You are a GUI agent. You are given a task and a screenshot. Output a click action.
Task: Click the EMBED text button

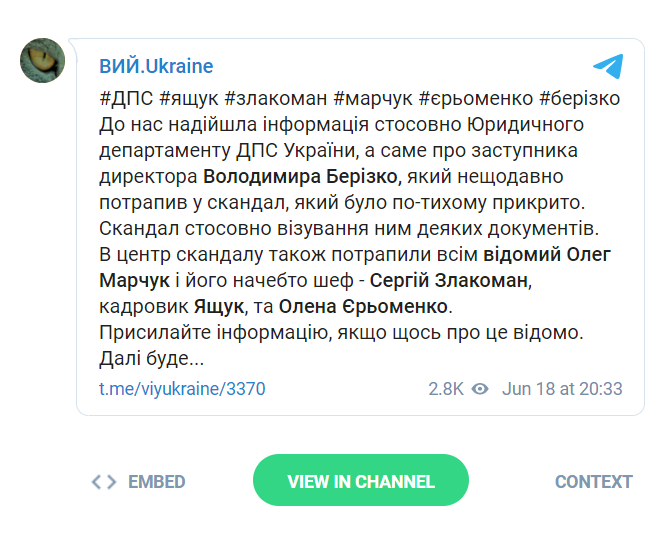[157, 482]
